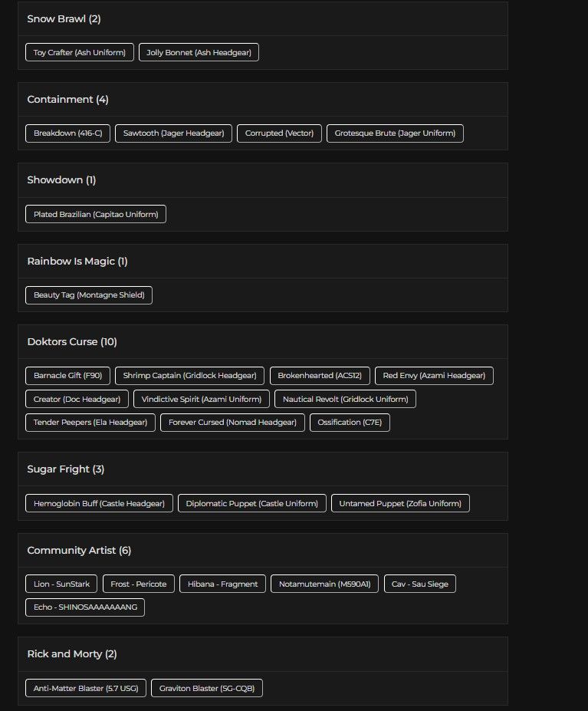
Task: Select Untamed Puppet (Zofia Uniform)
Action: pyautogui.click(x=400, y=503)
